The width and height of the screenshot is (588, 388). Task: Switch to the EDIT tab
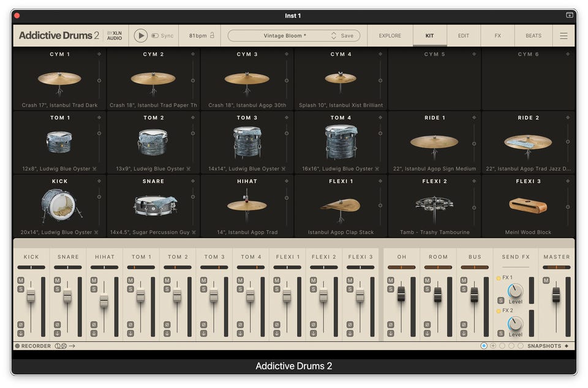coord(463,35)
